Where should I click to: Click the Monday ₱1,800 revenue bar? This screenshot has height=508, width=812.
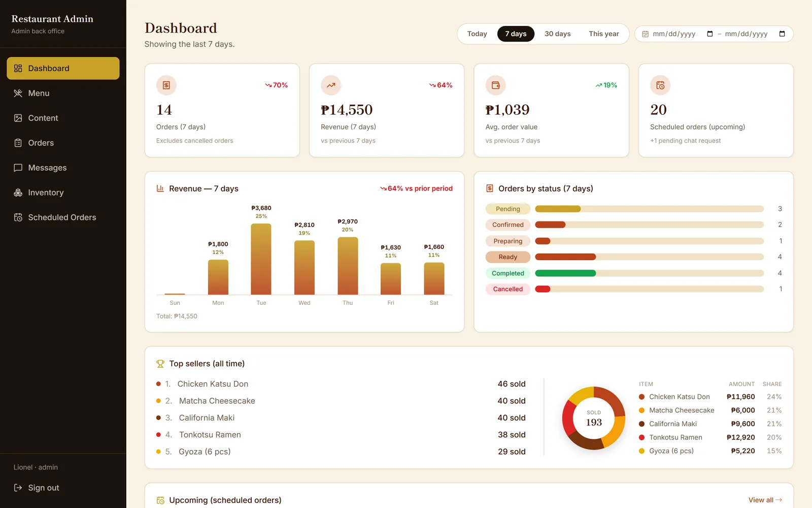click(218, 277)
